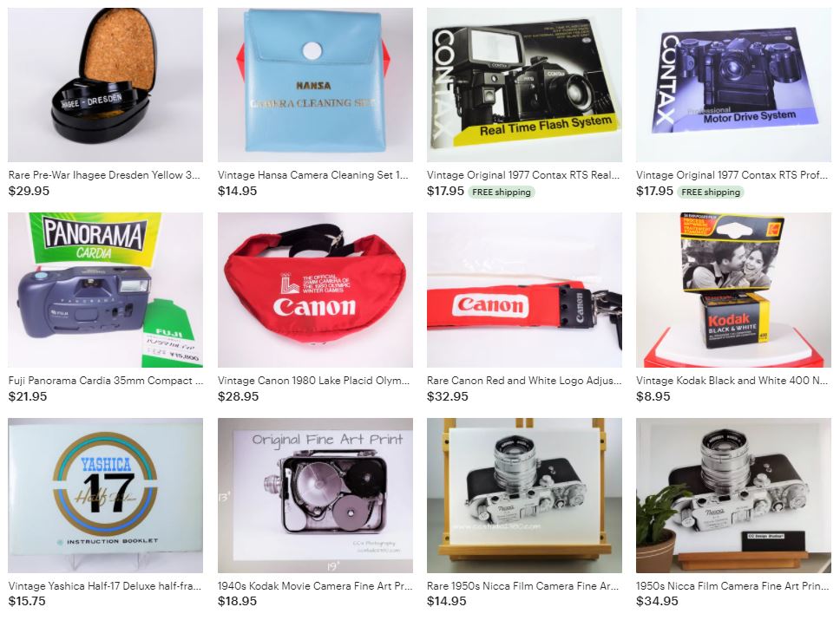
Task: Open Nicca camera print on easel image
Action: point(524,495)
